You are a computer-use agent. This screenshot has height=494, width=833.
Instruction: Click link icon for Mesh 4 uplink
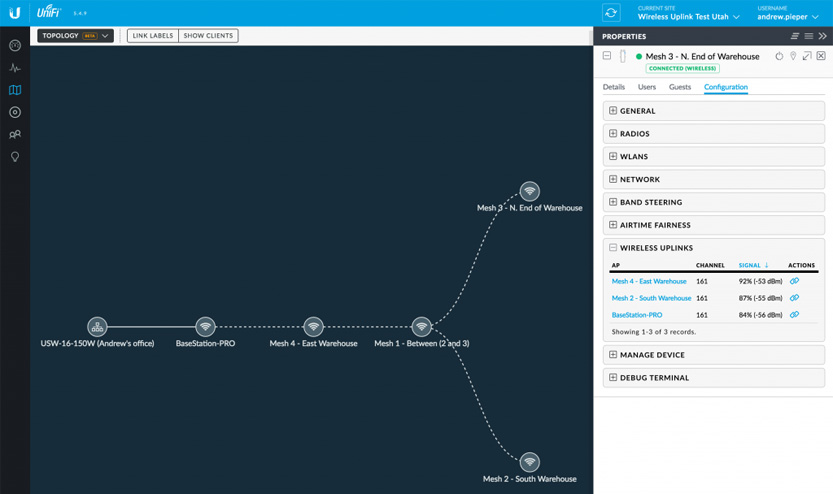(794, 281)
